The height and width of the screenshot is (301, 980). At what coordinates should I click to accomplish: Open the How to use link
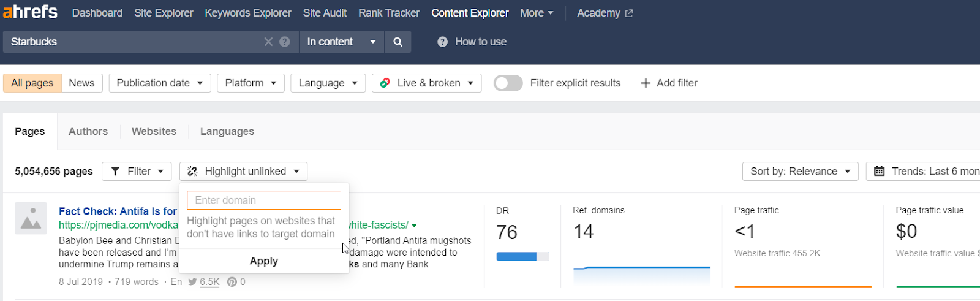tap(481, 42)
